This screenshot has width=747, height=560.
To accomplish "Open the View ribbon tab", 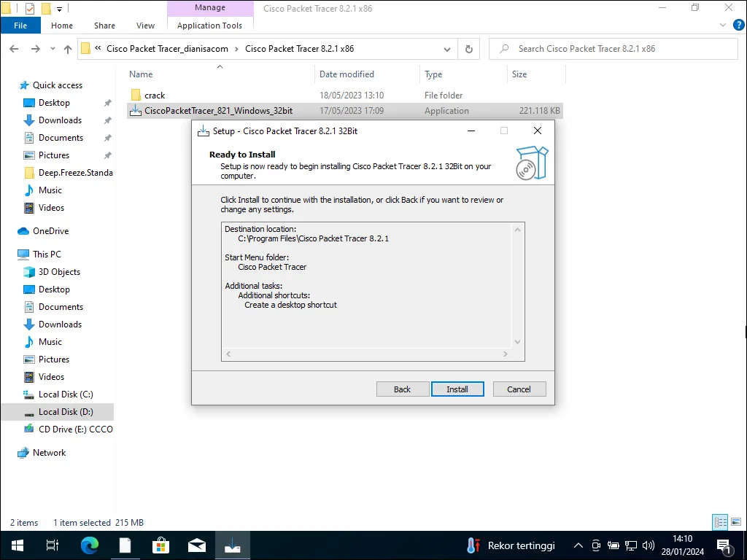I will [145, 26].
